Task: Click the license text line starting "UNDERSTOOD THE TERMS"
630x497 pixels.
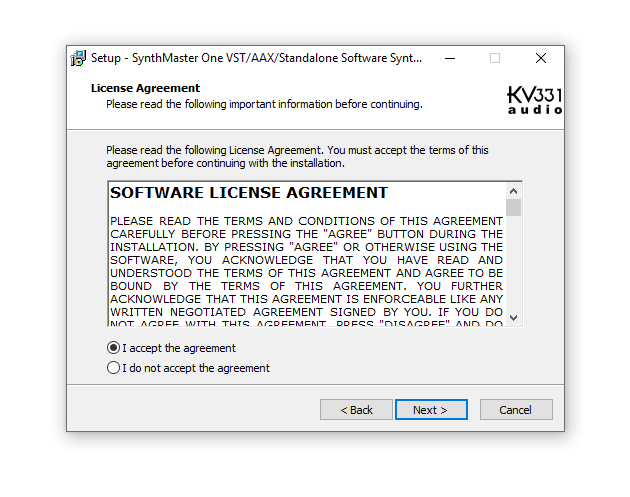Action: coord(307,273)
